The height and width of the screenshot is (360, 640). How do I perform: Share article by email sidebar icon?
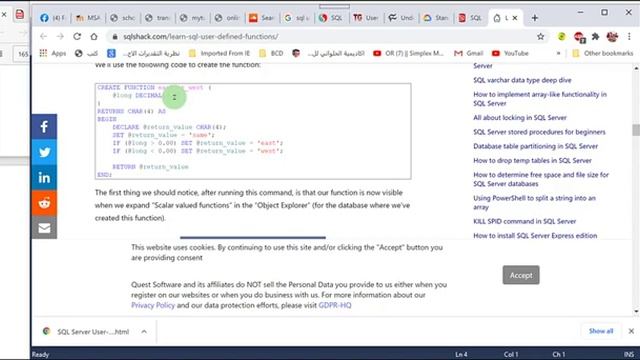tap(44, 228)
